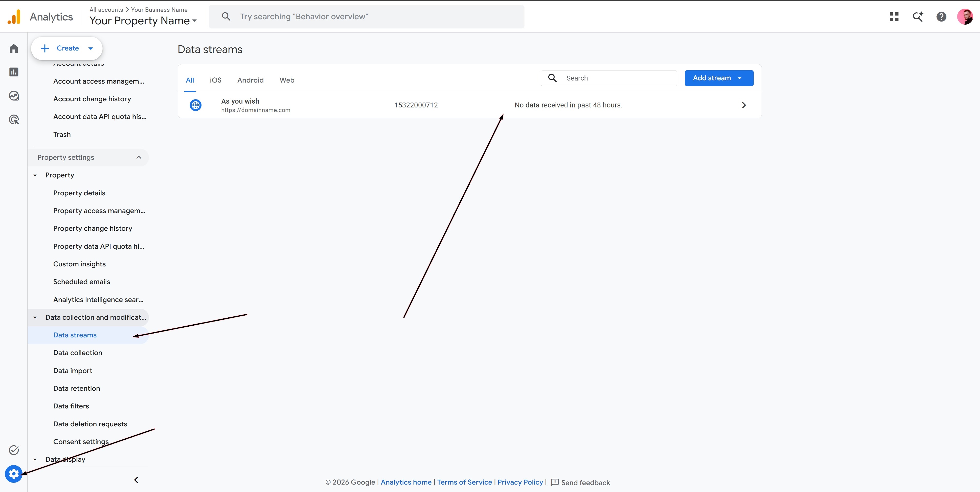The image size is (980, 492).
Task: Open the Explore icon in left rail
Action: tap(14, 96)
